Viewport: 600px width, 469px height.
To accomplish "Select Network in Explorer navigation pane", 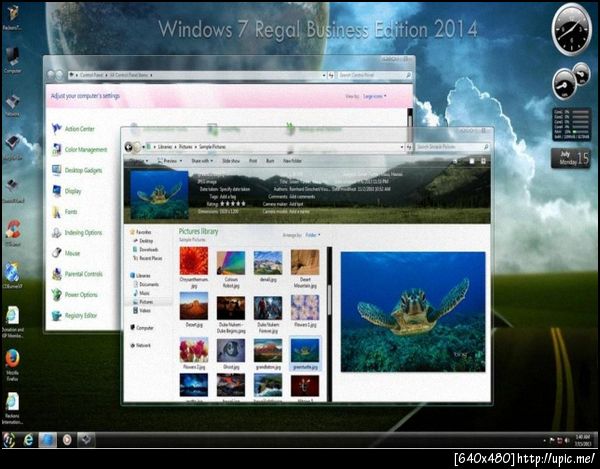I will point(140,345).
